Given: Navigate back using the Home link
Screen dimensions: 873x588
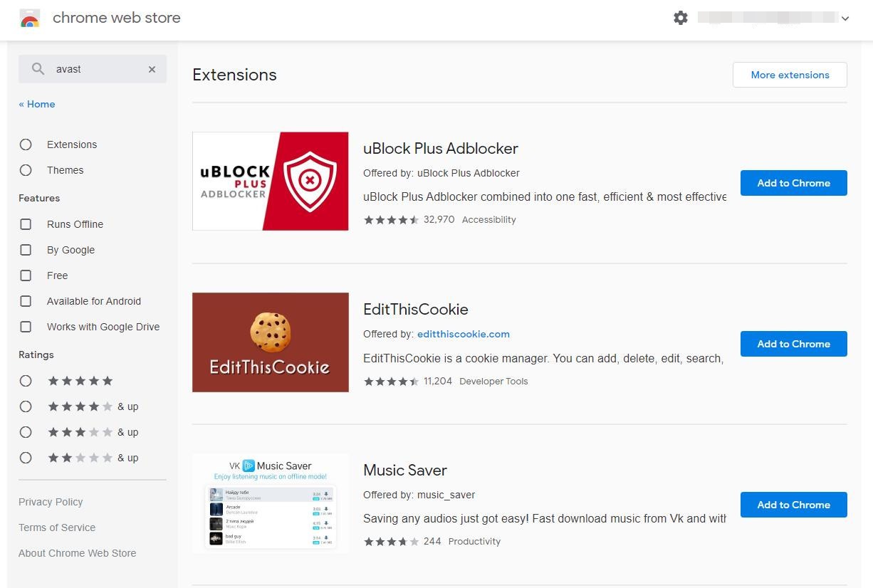Looking at the screenshot, I should [36, 104].
